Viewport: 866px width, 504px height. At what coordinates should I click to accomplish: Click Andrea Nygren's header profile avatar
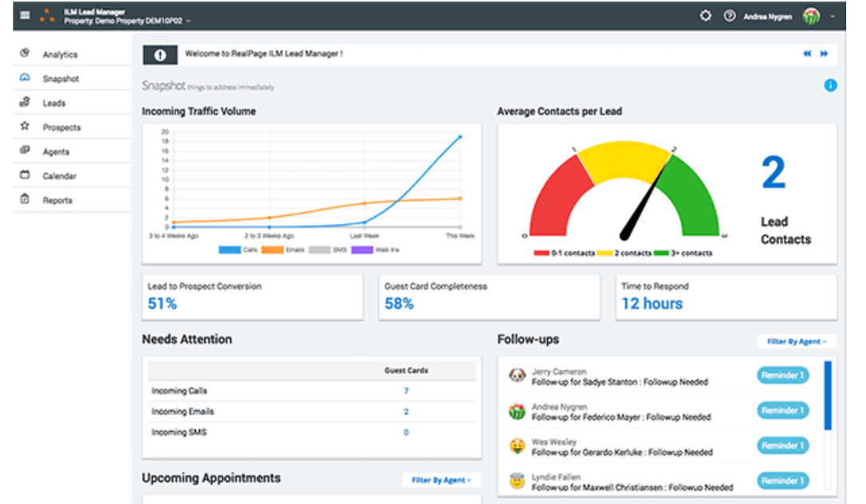[811, 17]
